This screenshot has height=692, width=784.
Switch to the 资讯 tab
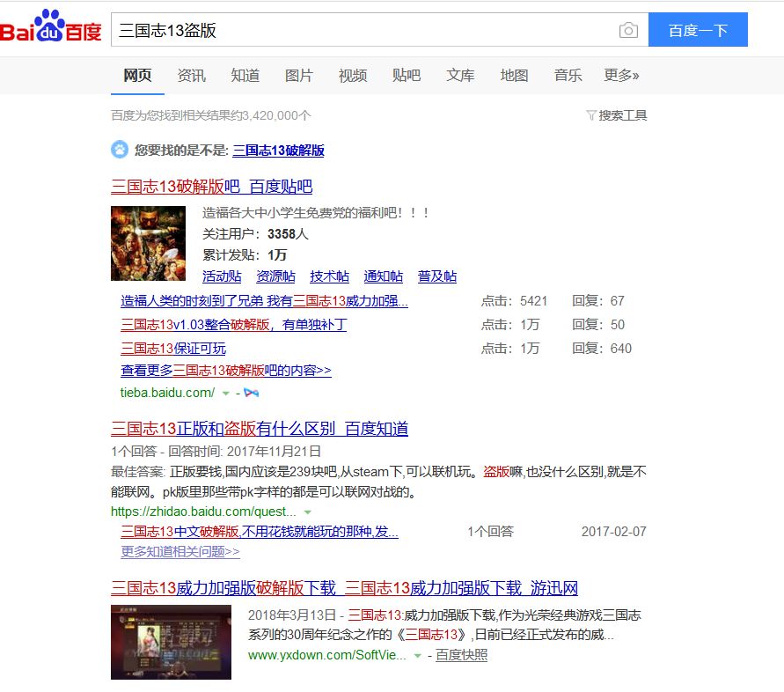[x=192, y=75]
